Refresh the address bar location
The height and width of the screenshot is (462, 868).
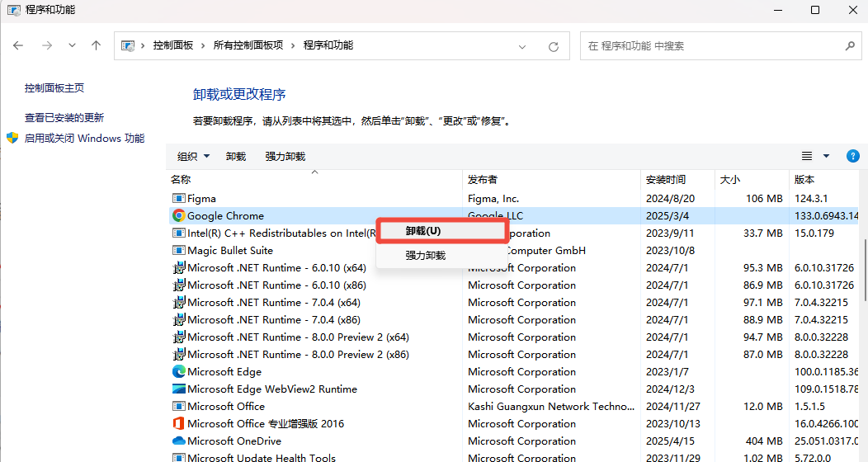tap(553, 46)
